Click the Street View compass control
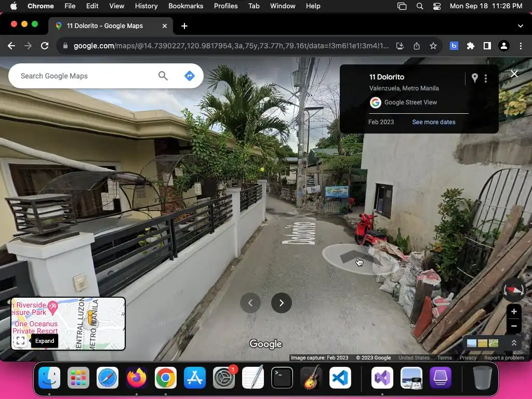 pos(513,290)
